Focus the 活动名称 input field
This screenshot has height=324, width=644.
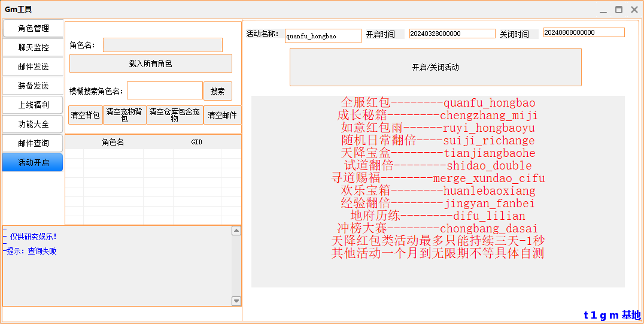(323, 36)
